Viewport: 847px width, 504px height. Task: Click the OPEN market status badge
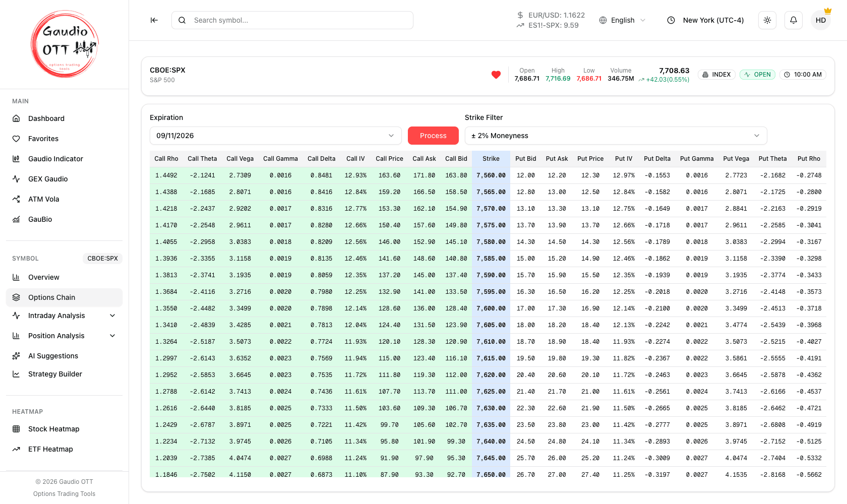(757, 75)
